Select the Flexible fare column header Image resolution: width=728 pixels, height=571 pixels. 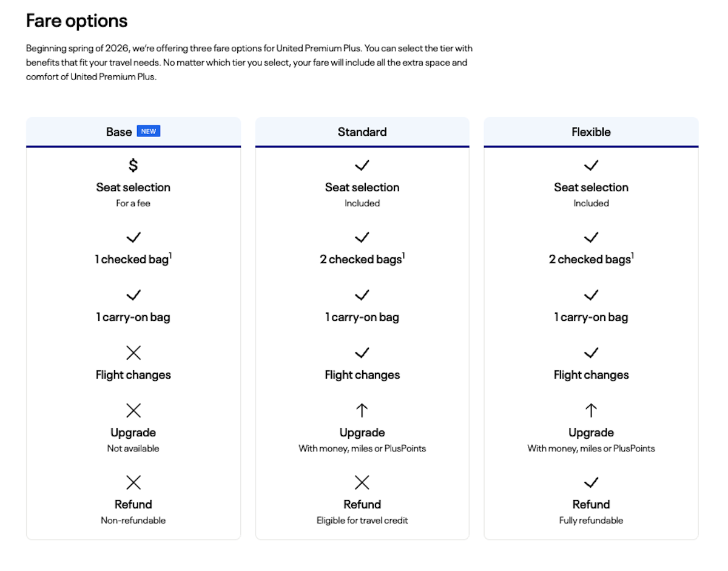pyautogui.click(x=591, y=132)
